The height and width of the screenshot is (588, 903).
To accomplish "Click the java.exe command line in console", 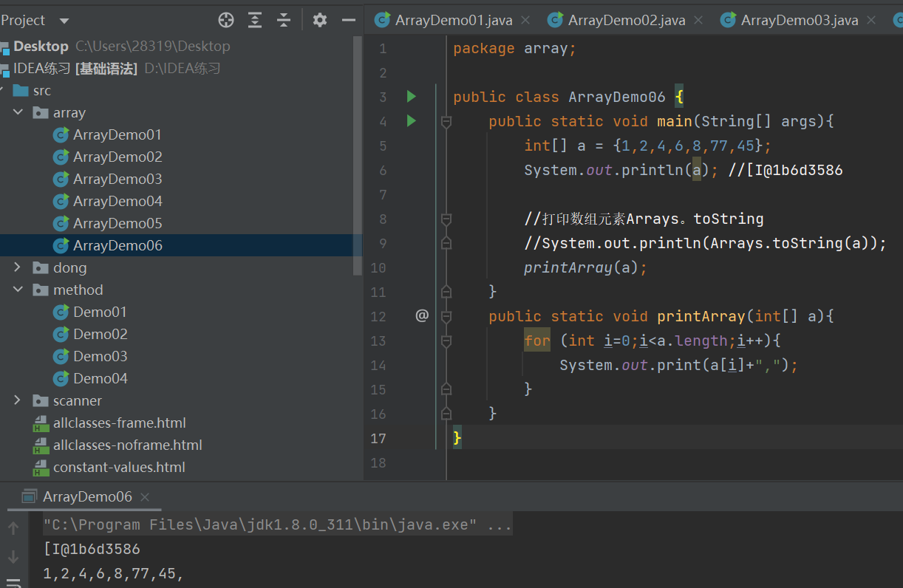I will point(278,524).
